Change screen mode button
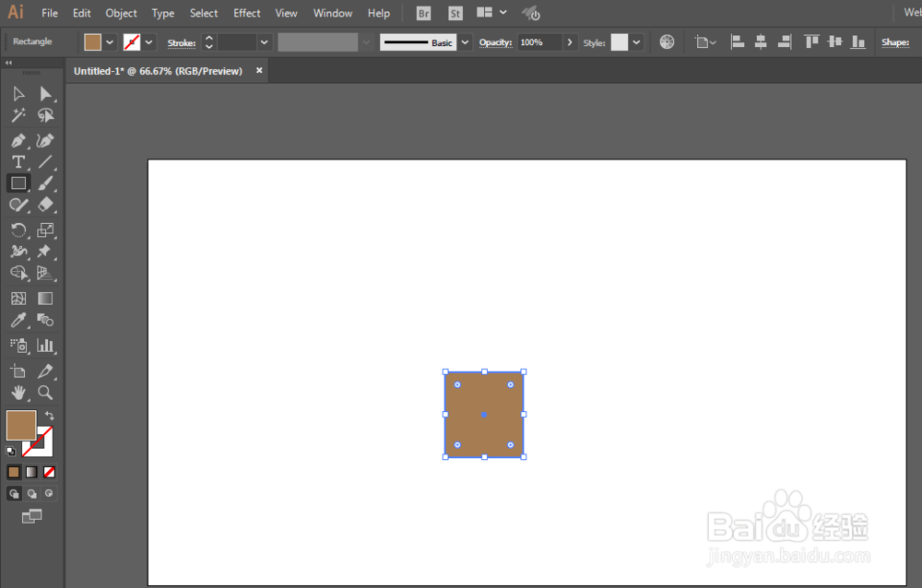 click(31, 516)
